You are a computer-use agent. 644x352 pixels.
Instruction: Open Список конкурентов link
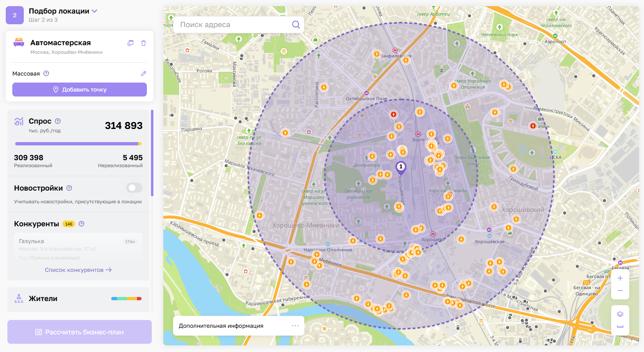pyautogui.click(x=78, y=270)
